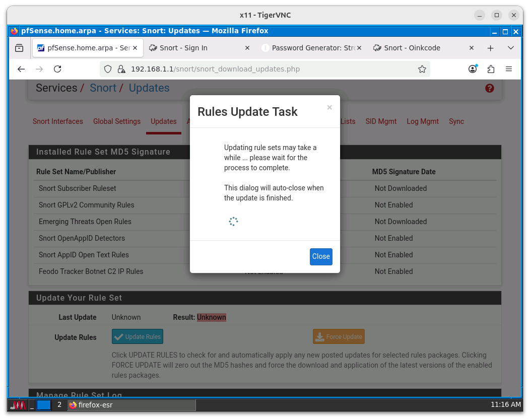Viewport: 530px width, 420px height.
Task: Switch to the Password Generator tab
Action: (312, 48)
